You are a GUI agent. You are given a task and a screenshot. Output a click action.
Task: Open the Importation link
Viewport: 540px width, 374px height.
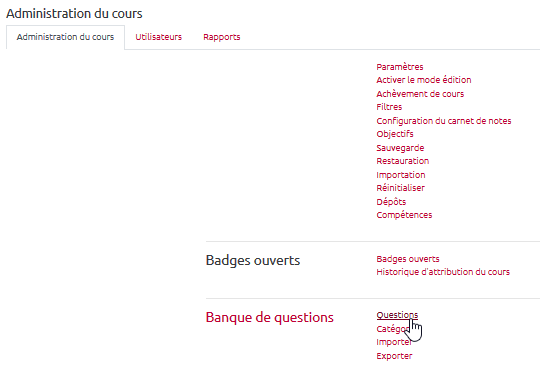click(x=401, y=175)
